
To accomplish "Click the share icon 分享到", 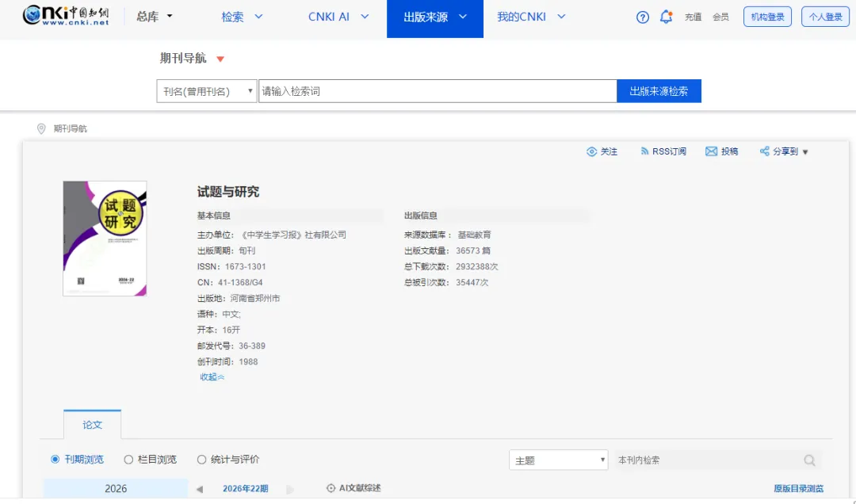I will pos(764,151).
